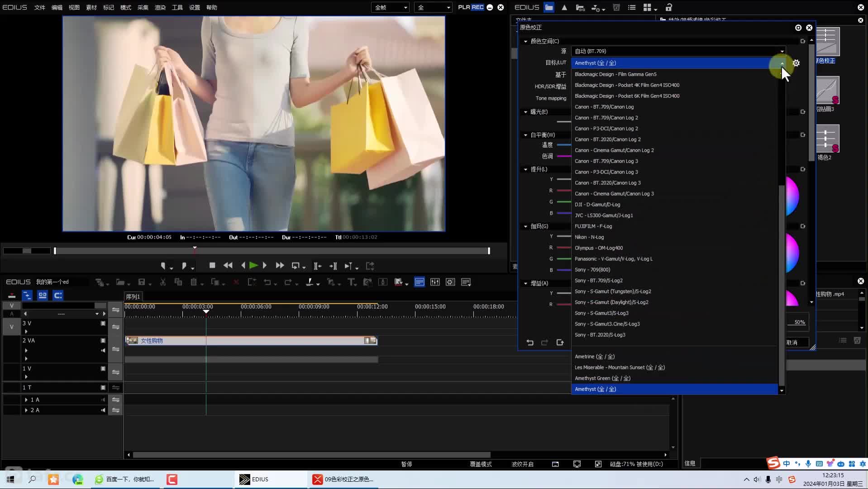Open the 工具 menu

pyautogui.click(x=177, y=7)
